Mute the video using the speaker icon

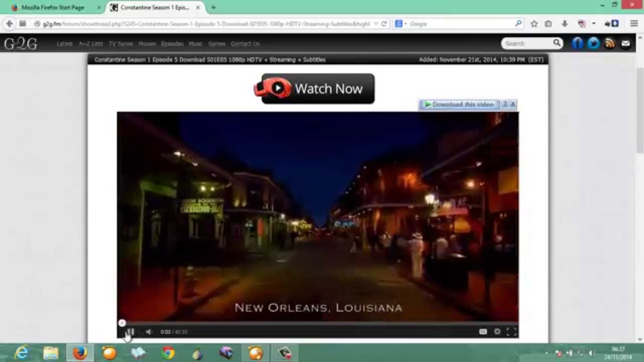coord(149,331)
